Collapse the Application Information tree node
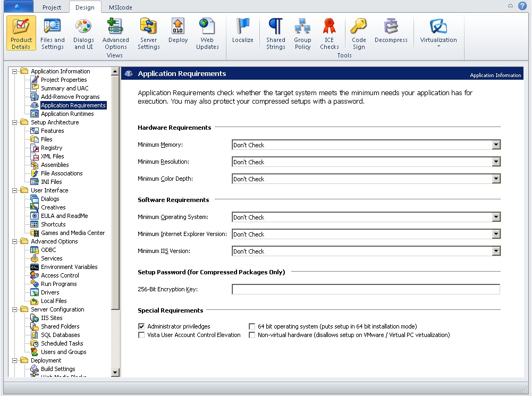This screenshot has width=532, height=396. coord(14,71)
